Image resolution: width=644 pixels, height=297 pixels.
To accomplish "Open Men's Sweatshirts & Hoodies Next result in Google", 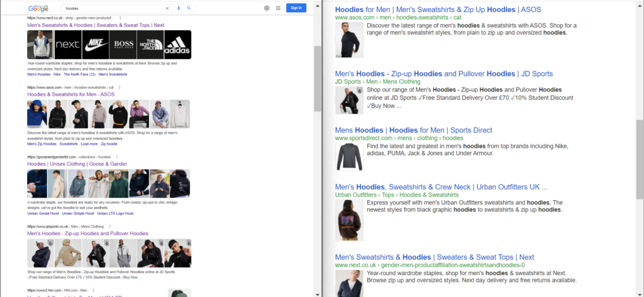I will pyautogui.click(x=96, y=25).
